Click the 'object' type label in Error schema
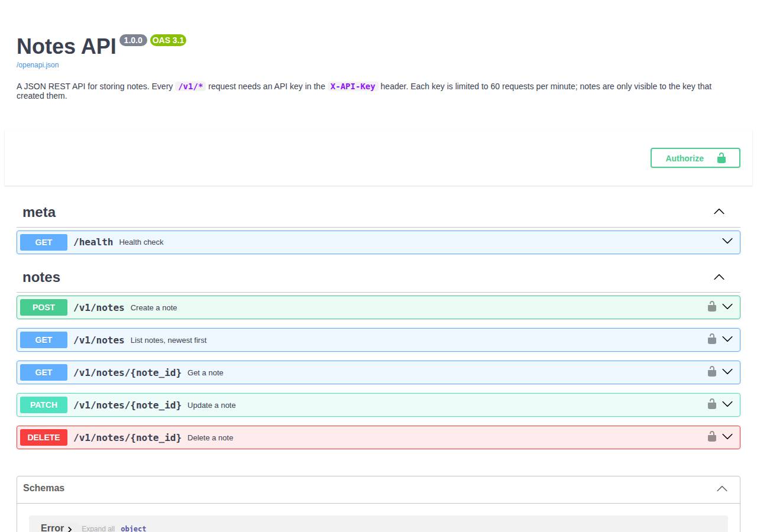 (x=134, y=528)
